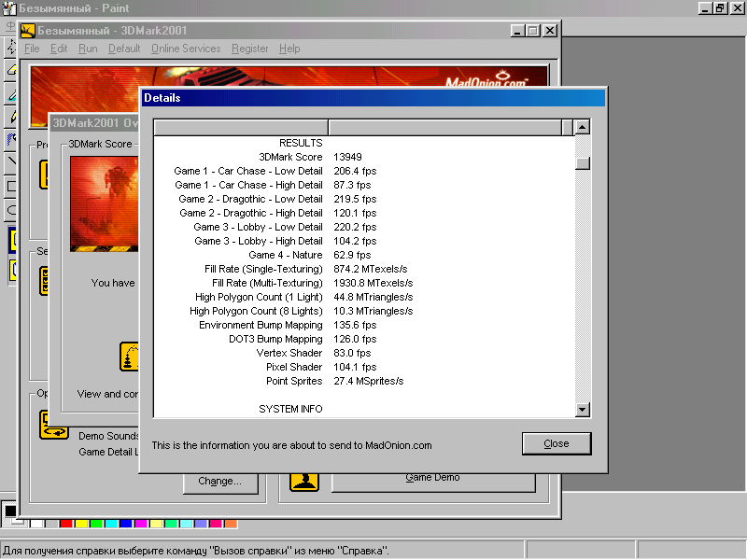Click the yellow person icon beside Game Demo
Screen dimensions: 747x560
coord(304,482)
